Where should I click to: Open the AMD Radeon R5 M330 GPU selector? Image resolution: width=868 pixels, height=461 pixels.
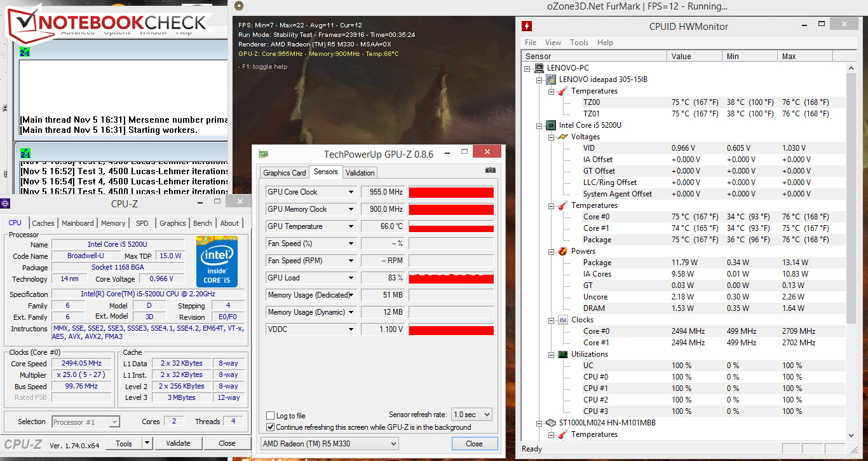click(330, 444)
